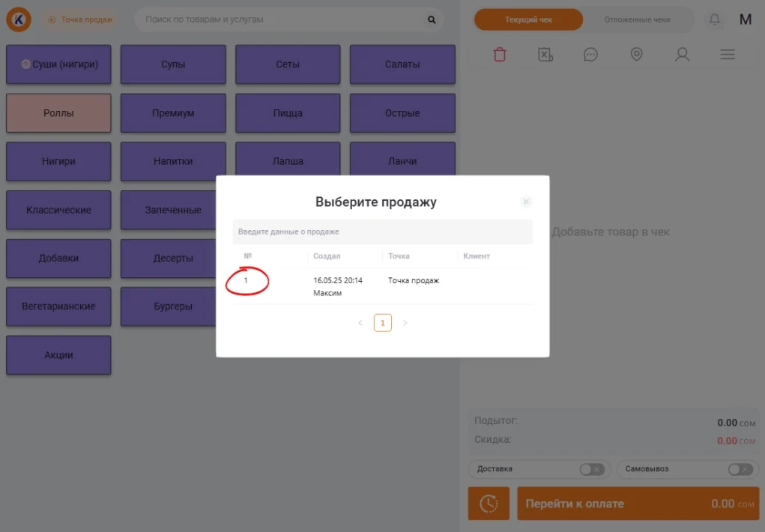765x532 pixels.
Task: Select the customer person icon
Action: pyautogui.click(x=682, y=55)
